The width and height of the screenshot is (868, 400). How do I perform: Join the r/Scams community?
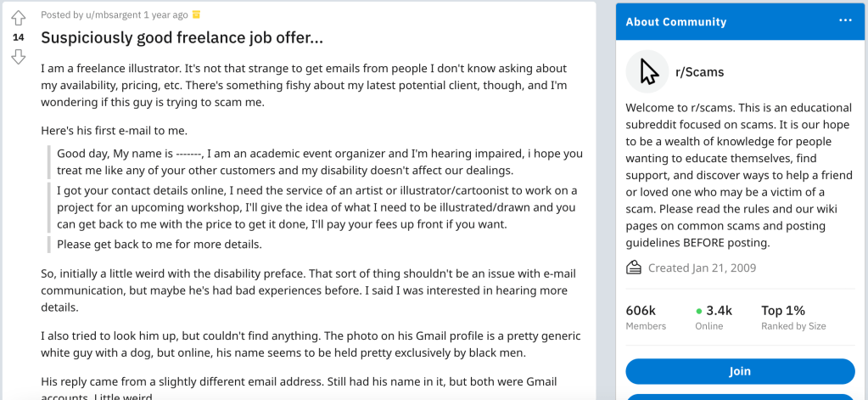[x=739, y=371]
